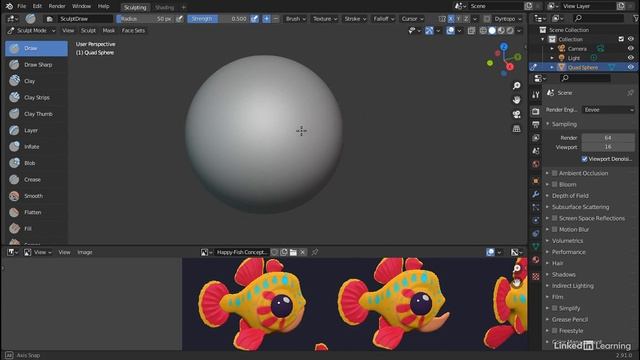The height and width of the screenshot is (360, 640).
Task: Click the outliner search field
Action: [x=598, y=18]
